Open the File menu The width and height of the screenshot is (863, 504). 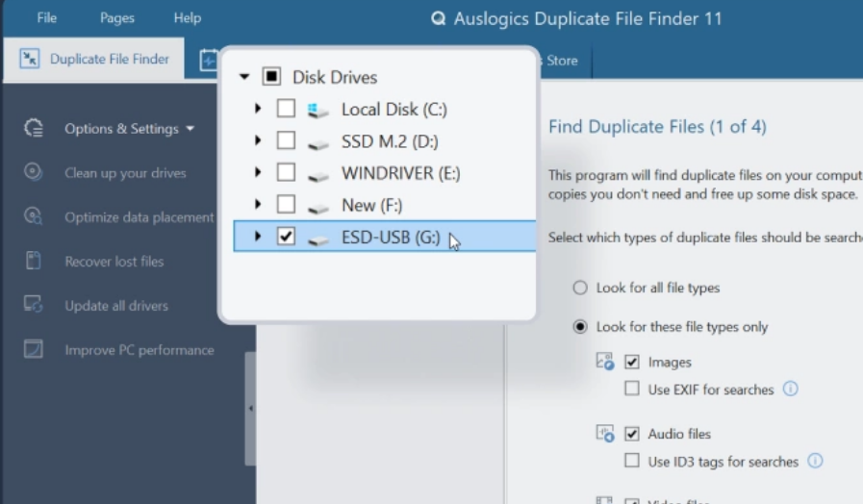tap(47, 17)
